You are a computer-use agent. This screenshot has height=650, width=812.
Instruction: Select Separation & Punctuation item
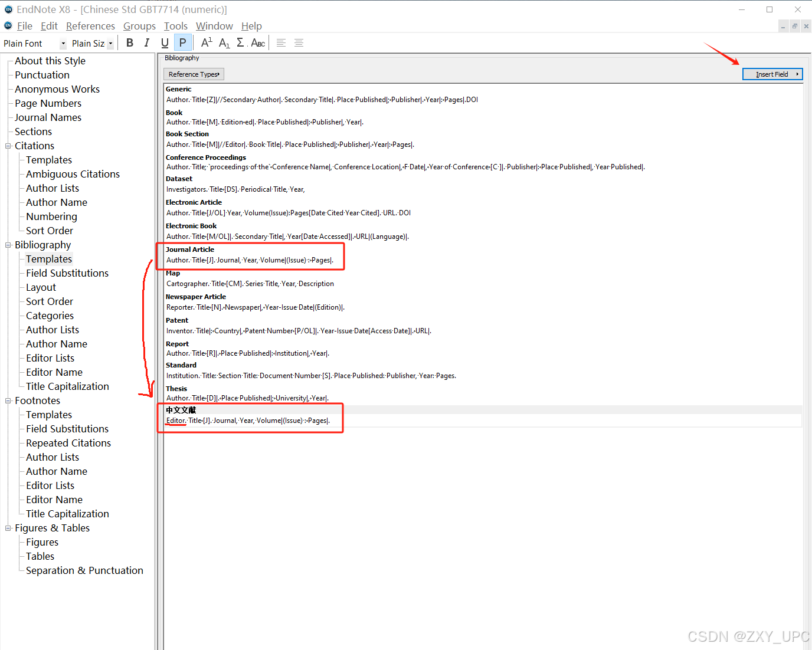point(84,570)
